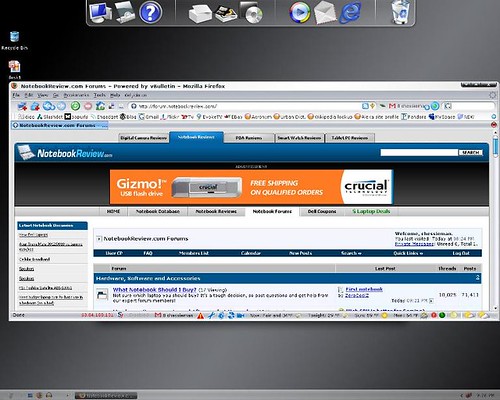500x400 pixels.
Task: Open the EBay bookmark in bookmarks toolbar
Action: click(x=233, y=117)
